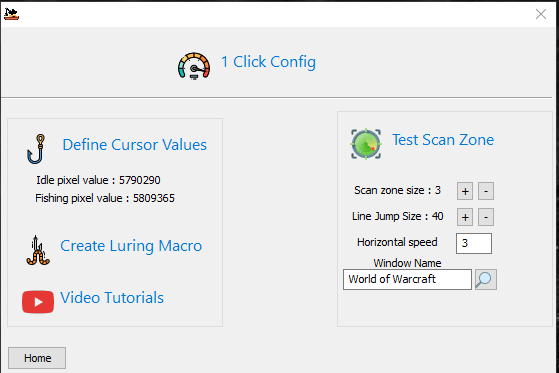Increase Scan zone size with plus button
559x373 pixels.
coord(465,191)
